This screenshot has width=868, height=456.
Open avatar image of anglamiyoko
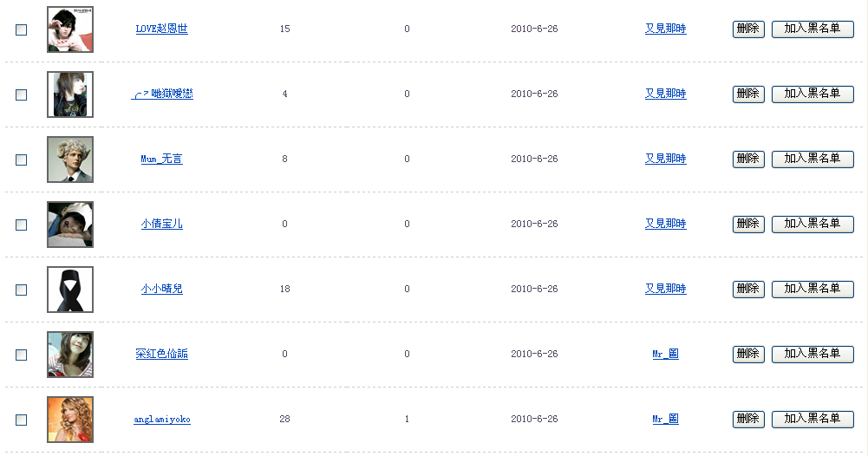click(70, 420)
